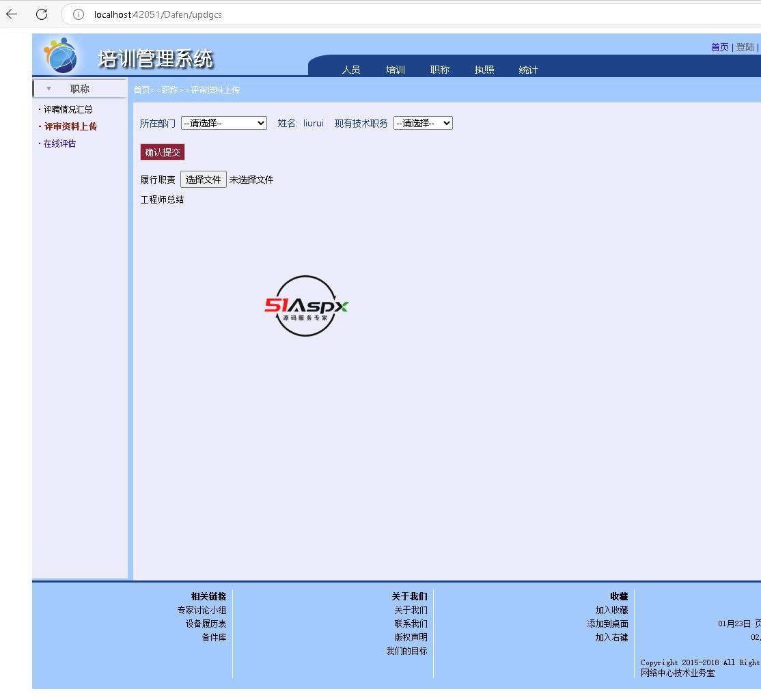Open 评聘情况汇总 in the sidebar

(68, 109)
